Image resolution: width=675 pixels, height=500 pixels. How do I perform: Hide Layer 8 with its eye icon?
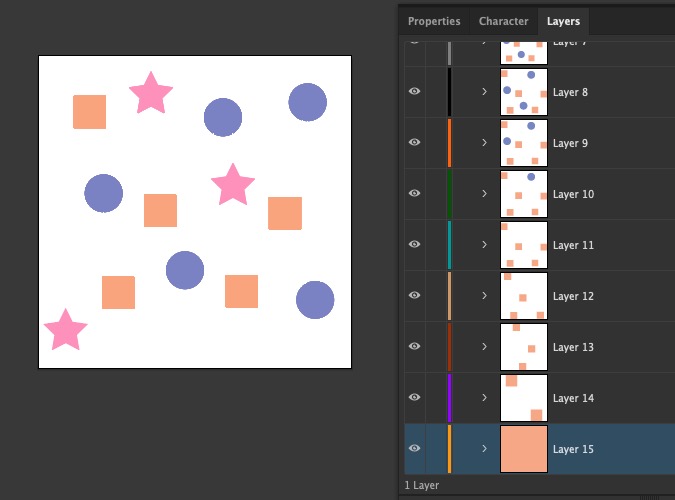click(x=414, y=91)
